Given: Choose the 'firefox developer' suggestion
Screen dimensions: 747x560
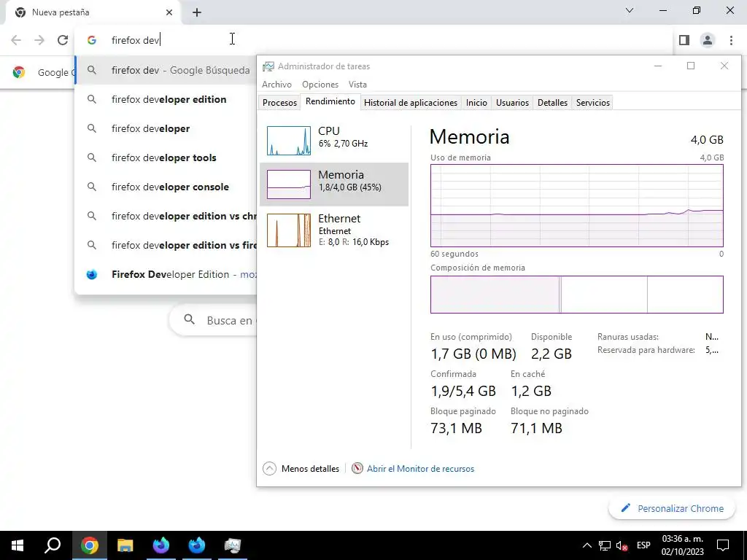Looking at the screenshot, I should point(166,128).
